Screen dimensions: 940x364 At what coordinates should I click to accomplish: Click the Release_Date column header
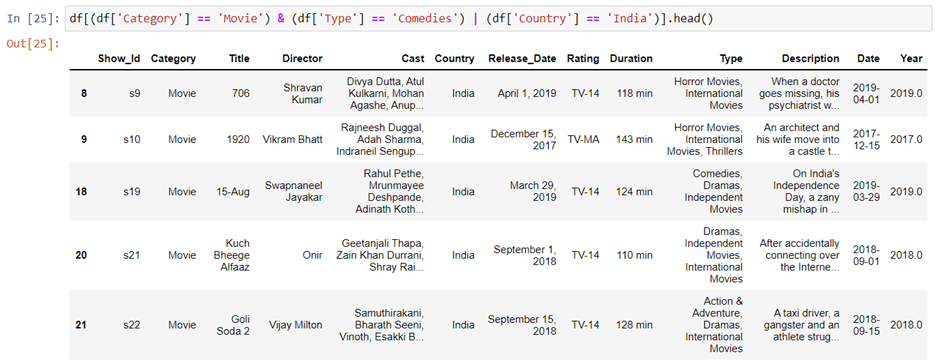click(522, 59)
